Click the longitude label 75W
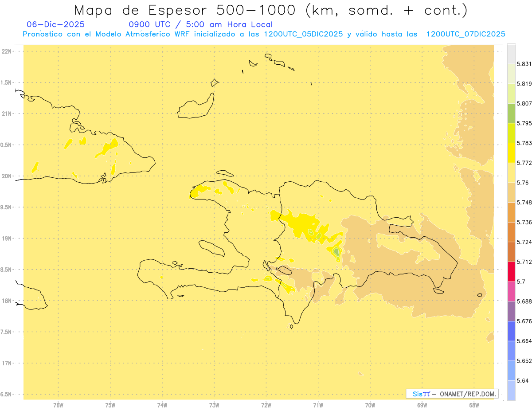Viewport: 532px width, 411px height. (x=110, y=405)
